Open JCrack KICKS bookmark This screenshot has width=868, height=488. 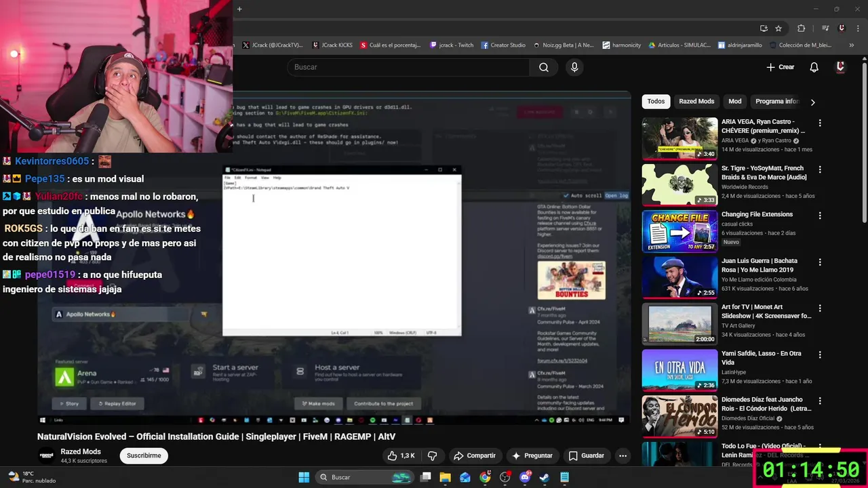[x=332, y=45]
